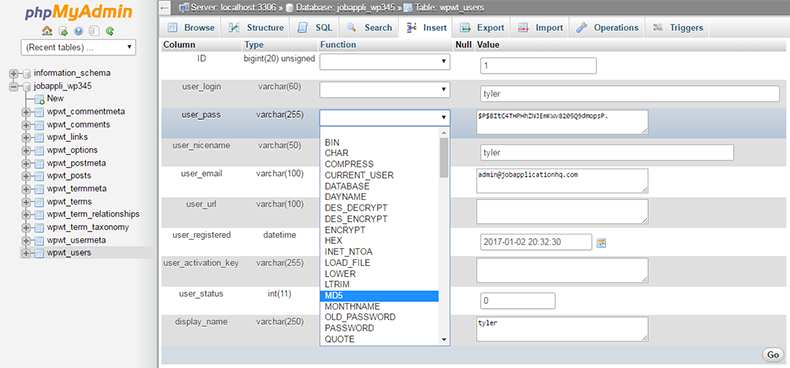Open wpwt_termmeta table in sidebar
This screenshot has width=790, height=368.
[77, 189]
